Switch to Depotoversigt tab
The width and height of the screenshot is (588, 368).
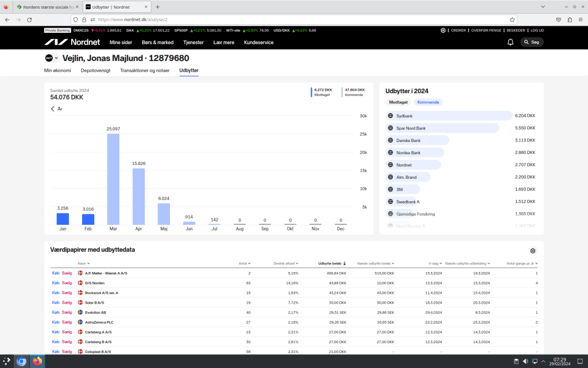(95, 70)
